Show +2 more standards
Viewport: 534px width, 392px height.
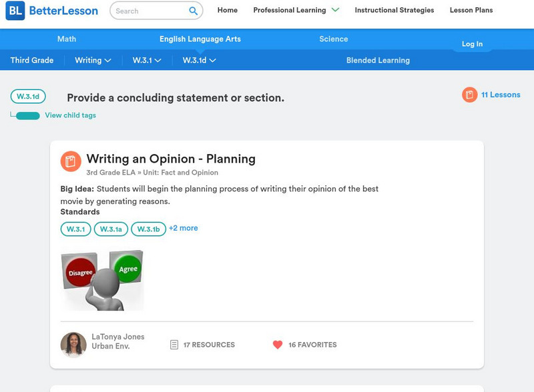183,228
